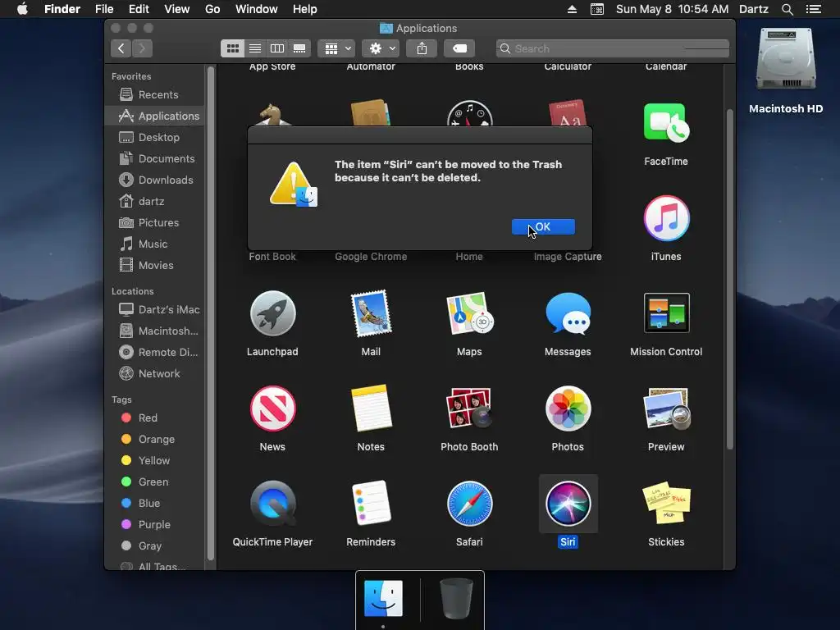Open the Apple menu

(22, 9)
